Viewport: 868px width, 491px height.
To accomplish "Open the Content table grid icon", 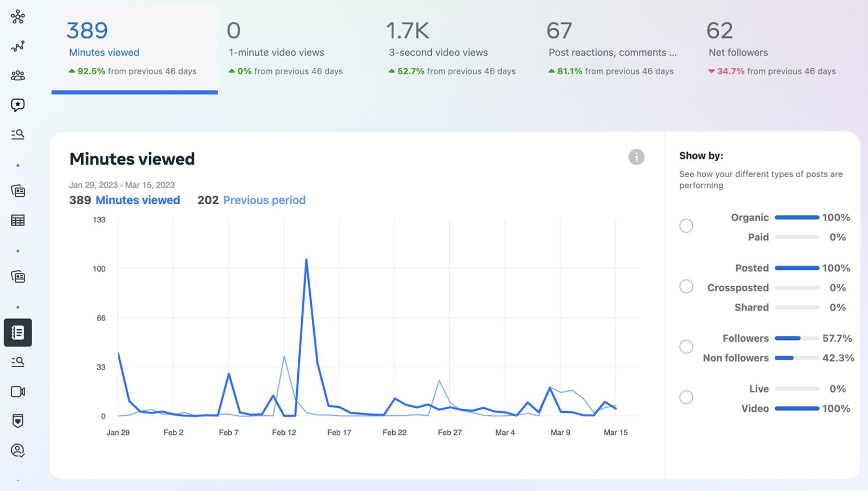I will tap(18, 220).
